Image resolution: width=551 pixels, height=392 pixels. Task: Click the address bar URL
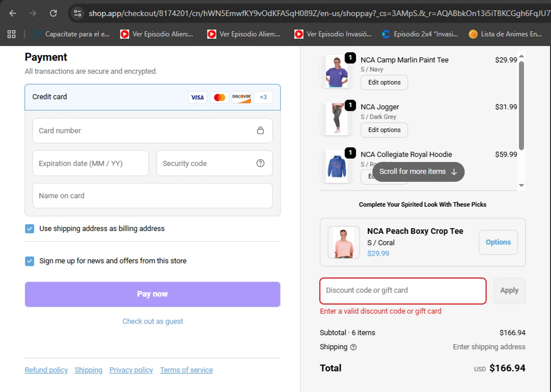point(319,14)
